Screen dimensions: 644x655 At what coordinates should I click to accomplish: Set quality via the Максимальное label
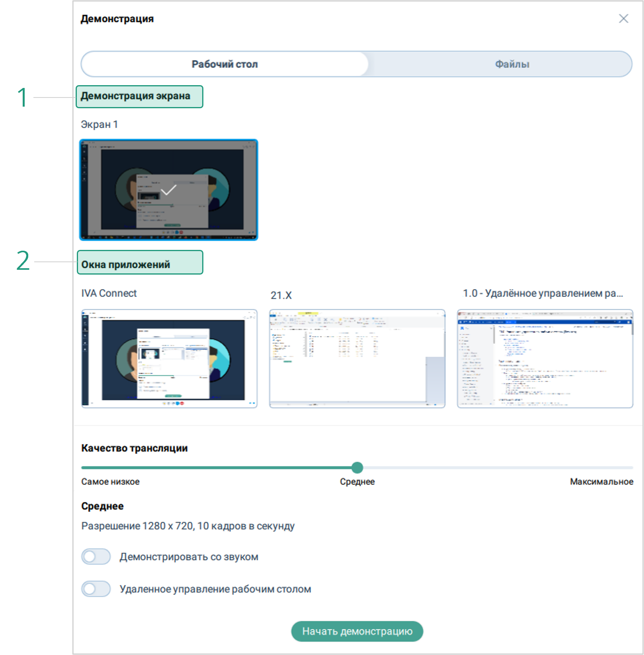click(x=601, y=482)
